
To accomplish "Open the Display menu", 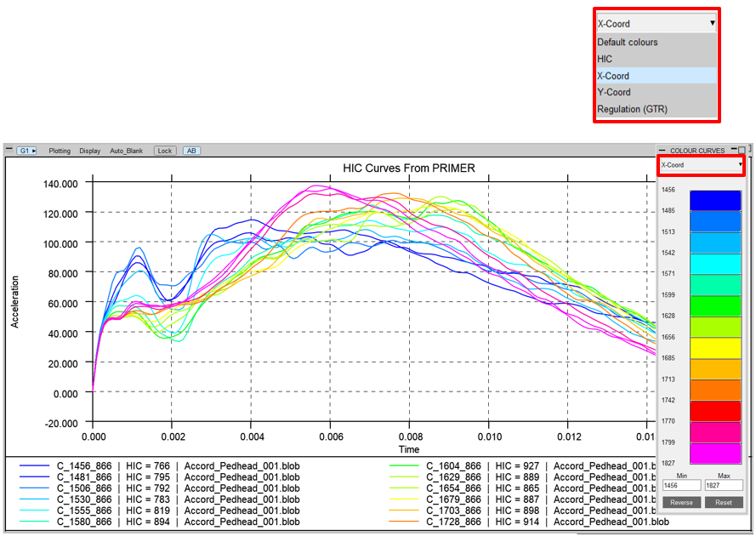I will pos(89,151).
